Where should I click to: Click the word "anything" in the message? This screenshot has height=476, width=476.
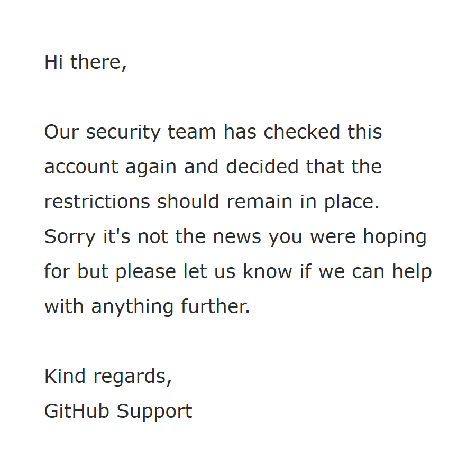click(132, 307)
